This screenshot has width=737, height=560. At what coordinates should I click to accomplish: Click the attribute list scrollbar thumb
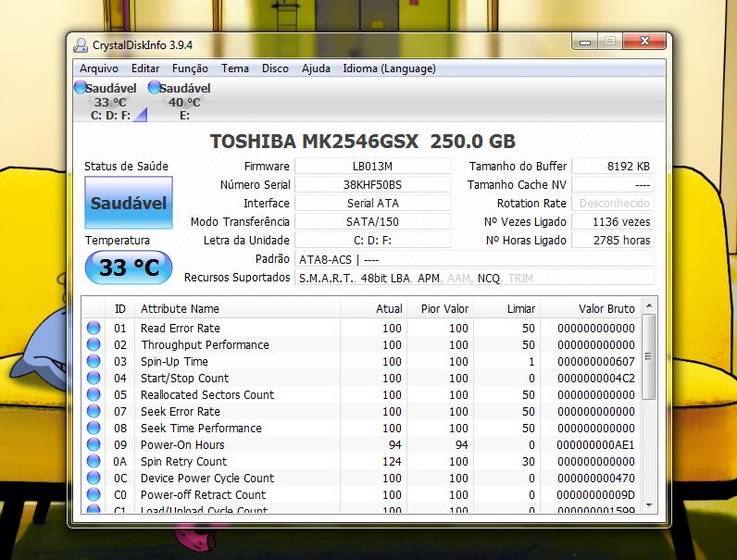click(649, 356)
